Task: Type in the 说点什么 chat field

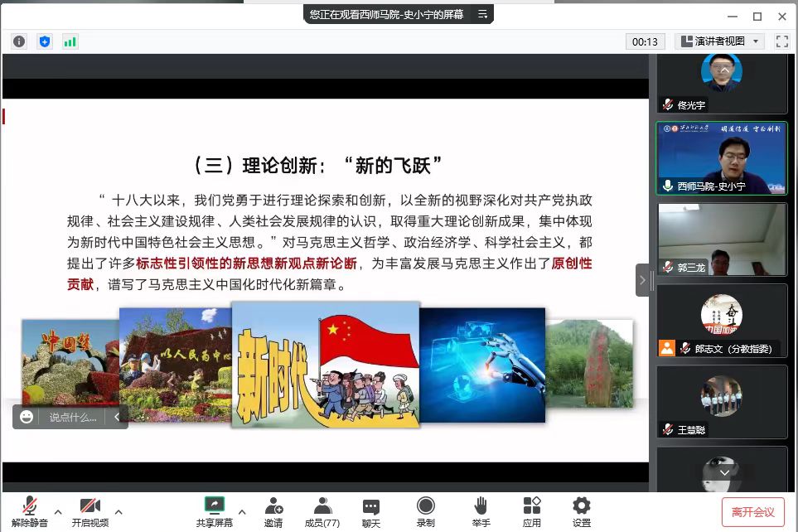Action: [x=73, y=418]
